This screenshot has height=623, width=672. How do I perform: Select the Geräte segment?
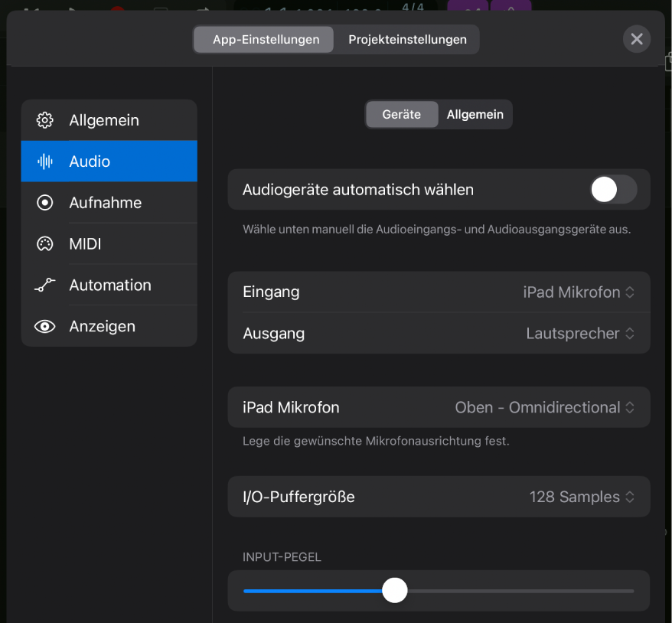[402, 114]
